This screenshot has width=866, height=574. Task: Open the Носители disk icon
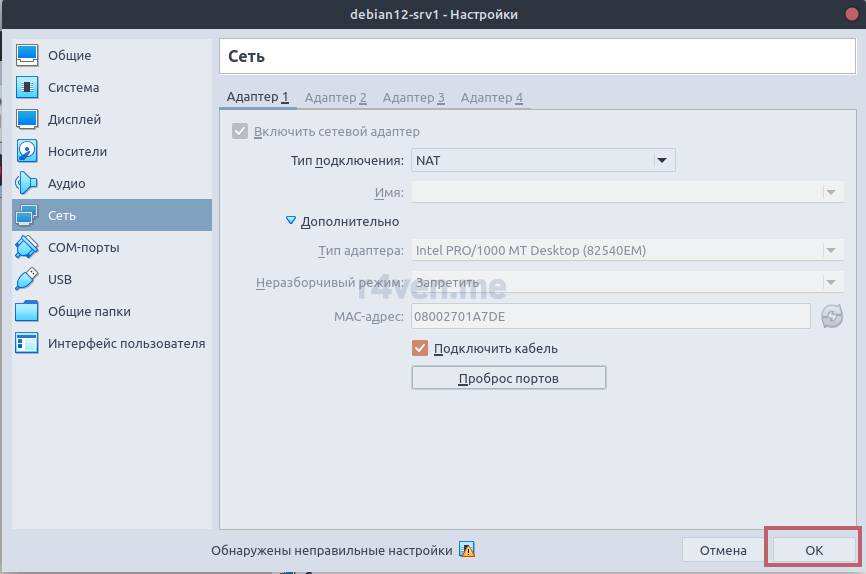pyautogui.click(x=27, y=152)
